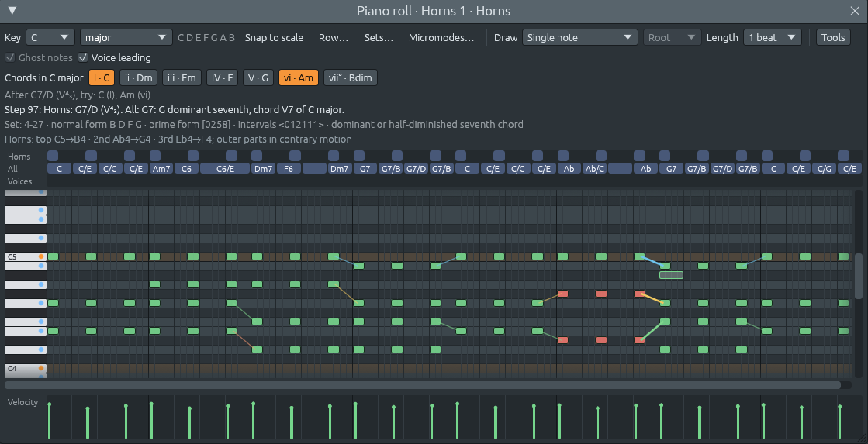Click the 'Horns: top C5→B4' voice leading line
The width and height of the screenshot is (868, 444).
point(178,139)
